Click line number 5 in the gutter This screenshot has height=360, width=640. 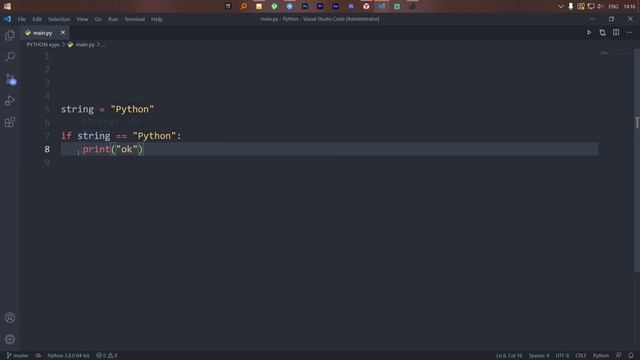pos(47,109)
